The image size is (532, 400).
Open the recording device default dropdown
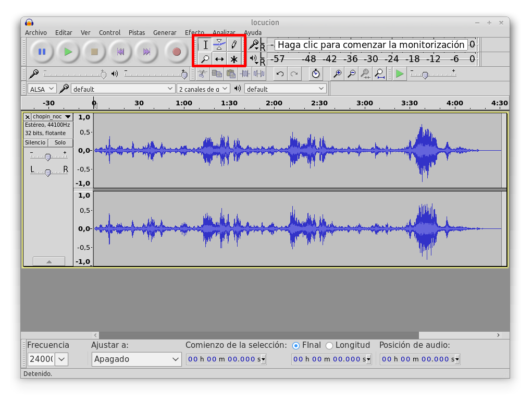(x=123, y=89)
